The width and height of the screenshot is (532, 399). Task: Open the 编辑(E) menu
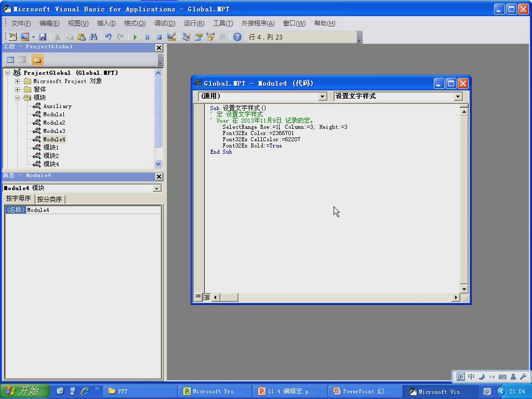49,23
